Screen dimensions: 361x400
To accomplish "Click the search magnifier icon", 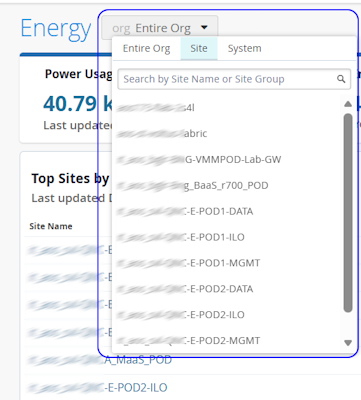I will point(341,79).
